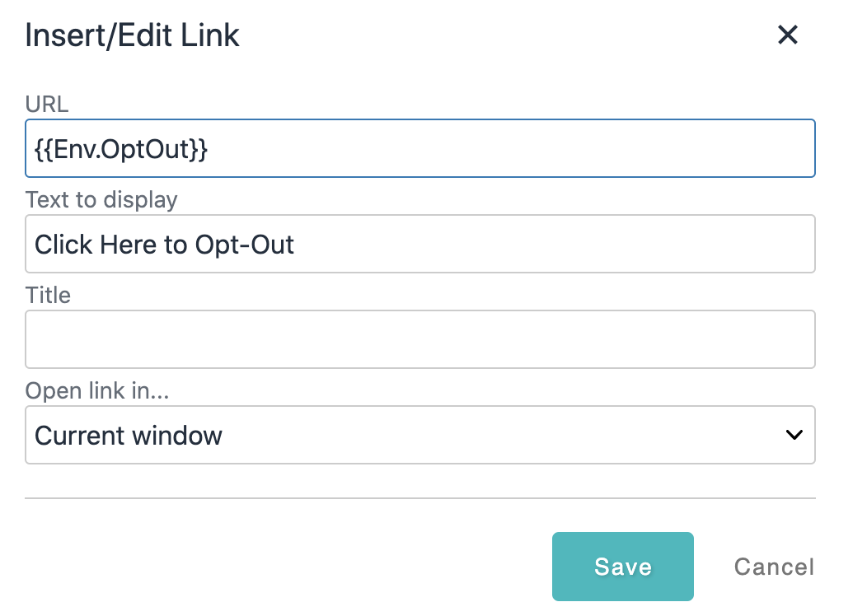Click the Title label above the empty field
The width and height of the screenshot is (867, 616).
coord(48,295)
